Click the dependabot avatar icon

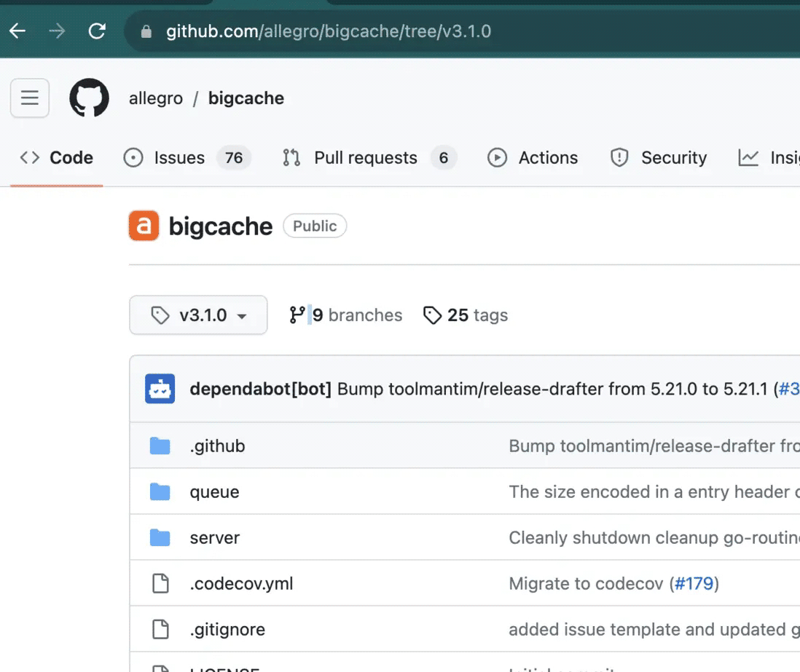[x=160, y=389]
